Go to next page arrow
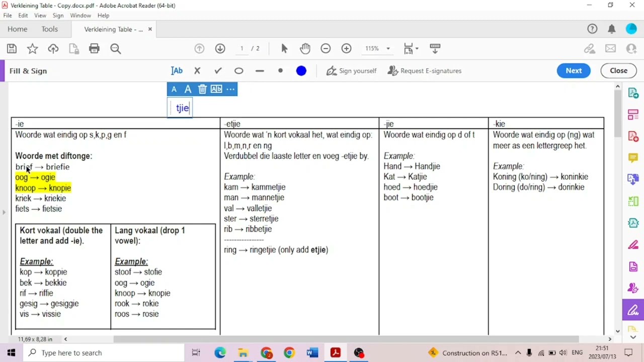Image resolution: width=644 pixels, height=362 pixels. [x=220, y=49]
